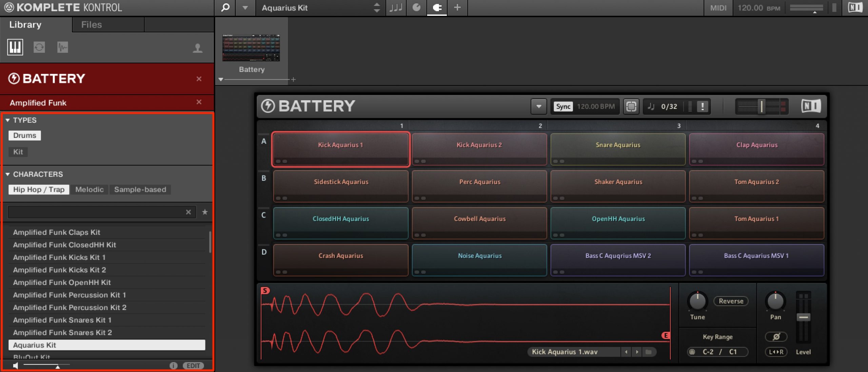Select Amplified Funk Claps Kit preset
The width and height of the screenshot is (868, 372).
click(107, 232)
